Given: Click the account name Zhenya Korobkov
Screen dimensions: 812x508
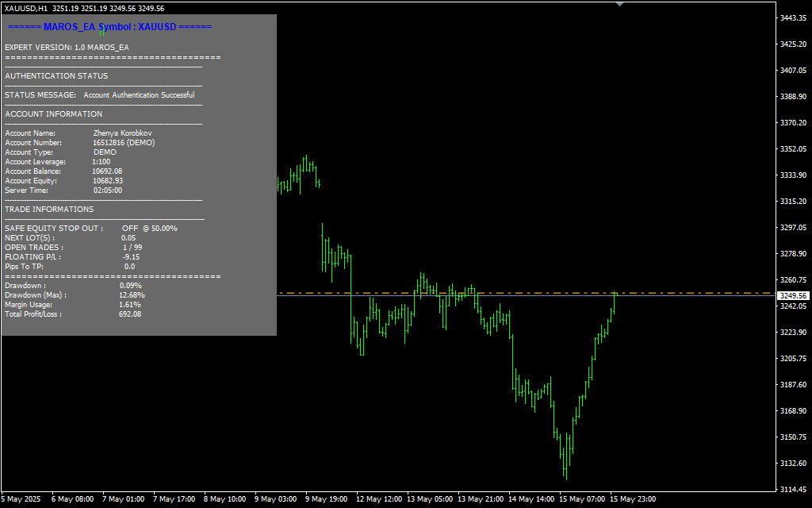Looking at the screenshot, I should [122, 133].
